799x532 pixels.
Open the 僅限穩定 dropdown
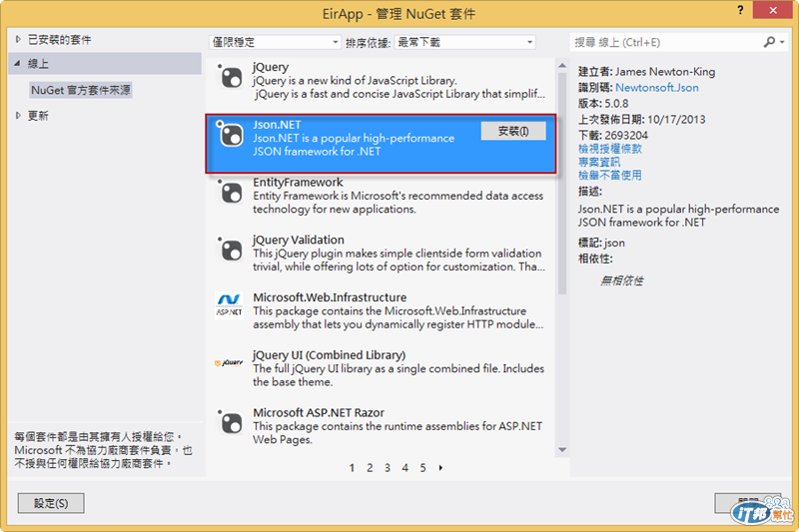(x=275, y=42)
